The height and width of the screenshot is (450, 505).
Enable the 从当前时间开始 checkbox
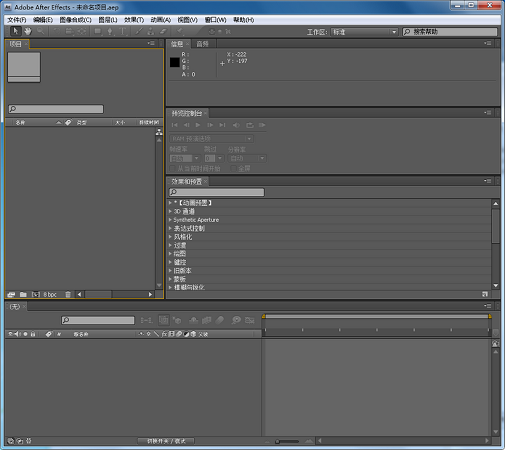[172, 169]
